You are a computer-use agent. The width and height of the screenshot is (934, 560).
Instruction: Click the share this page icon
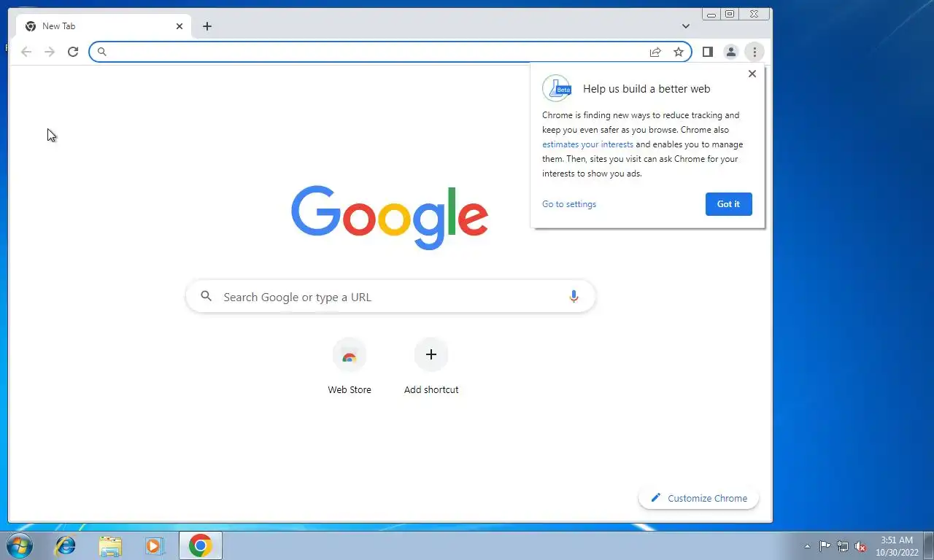point(655,52)
